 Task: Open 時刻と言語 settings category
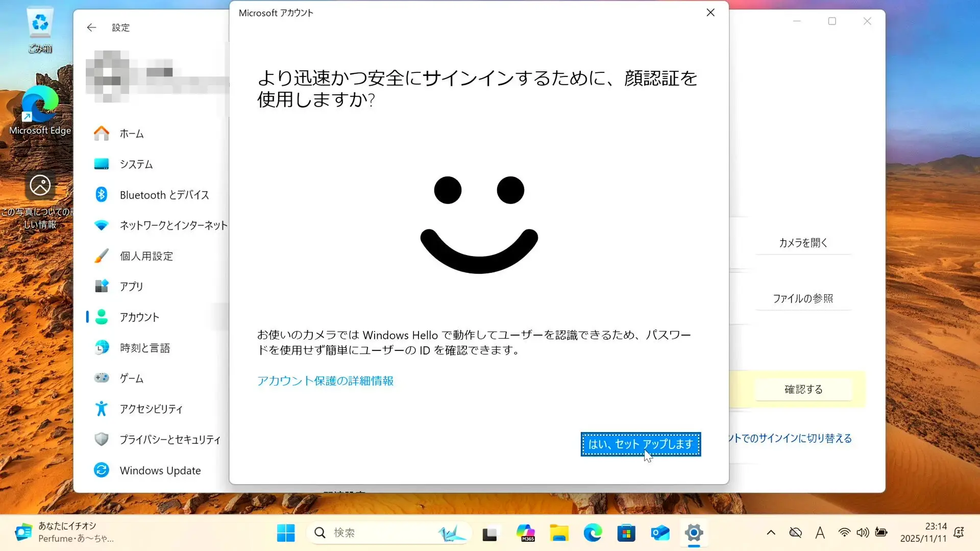pos(144,348)
